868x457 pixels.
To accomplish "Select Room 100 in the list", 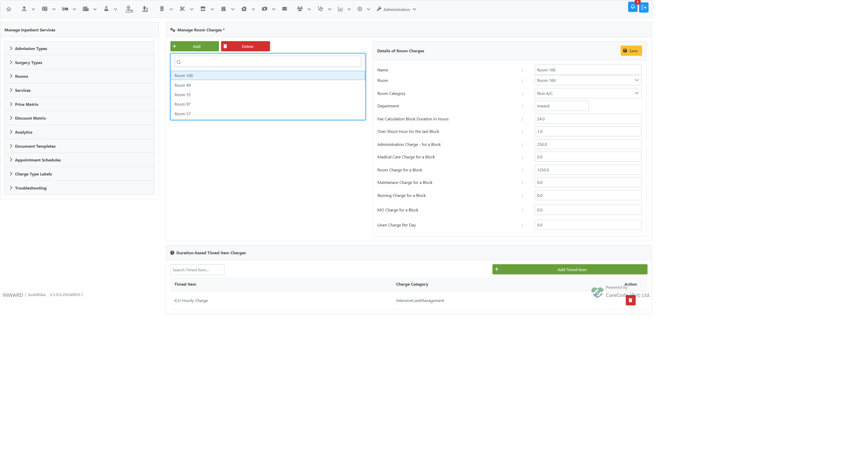I will tap(268, 76).
